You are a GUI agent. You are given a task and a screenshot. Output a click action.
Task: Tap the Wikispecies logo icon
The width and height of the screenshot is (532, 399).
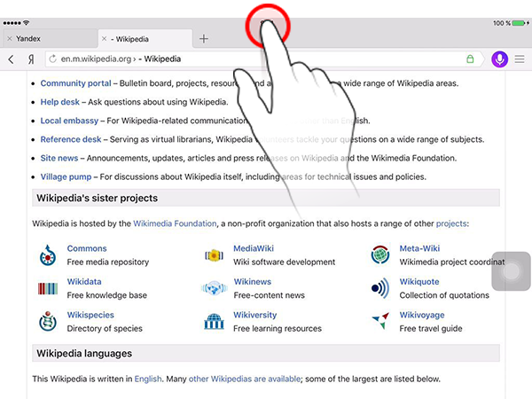pyautogui.click(x=48, y=321)
